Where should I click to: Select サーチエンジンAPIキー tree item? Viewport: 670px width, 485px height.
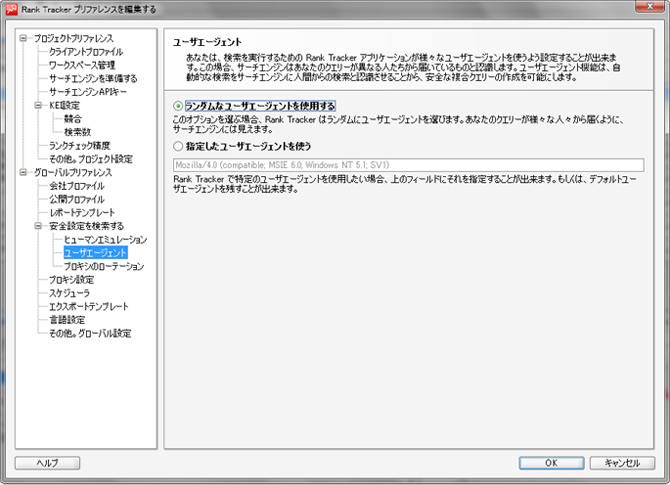[x=88, y=92]
